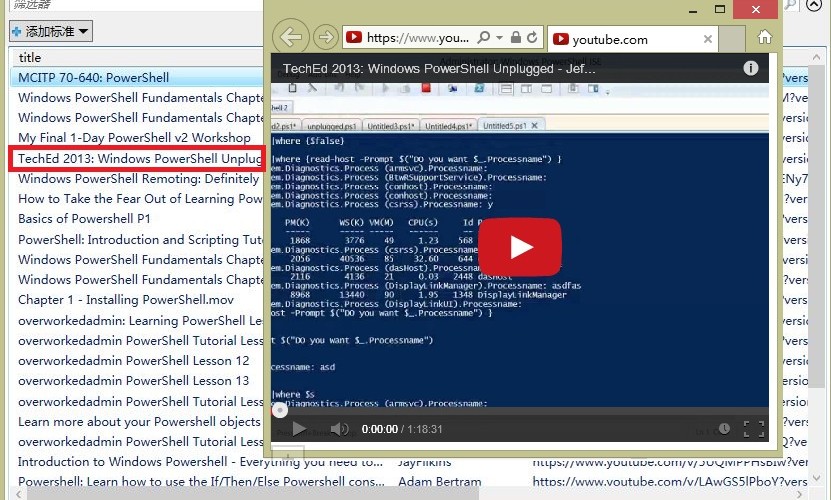The width and height of the screenshot is (831, 500).
Task: Go back with the browser back arrow
Action: tap(290, 38)
